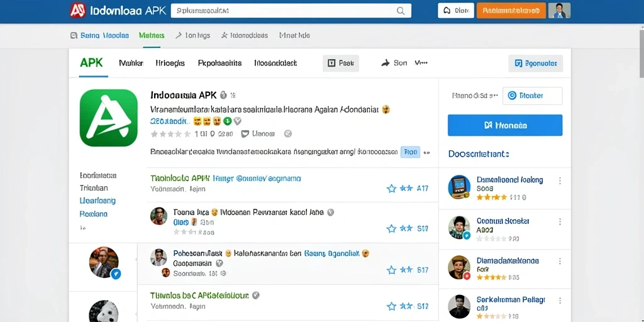Click the large green app icon
The height and width of the screenshot is (322, 644).
coord(108,118)
